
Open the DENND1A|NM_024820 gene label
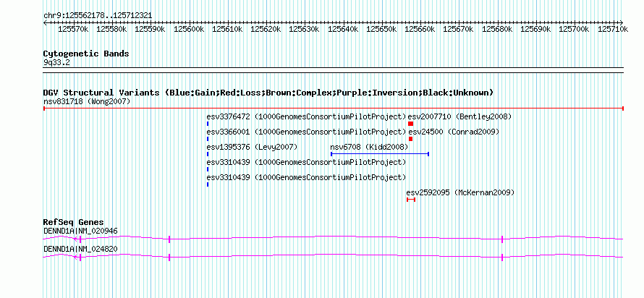pos(80,249)
